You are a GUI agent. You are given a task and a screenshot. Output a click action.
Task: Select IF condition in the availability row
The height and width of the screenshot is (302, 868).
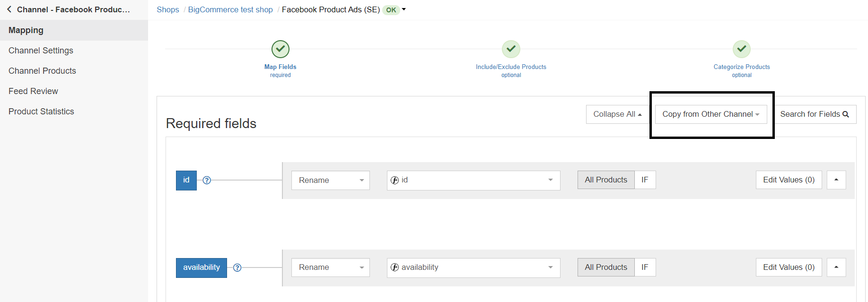(645, 267)
